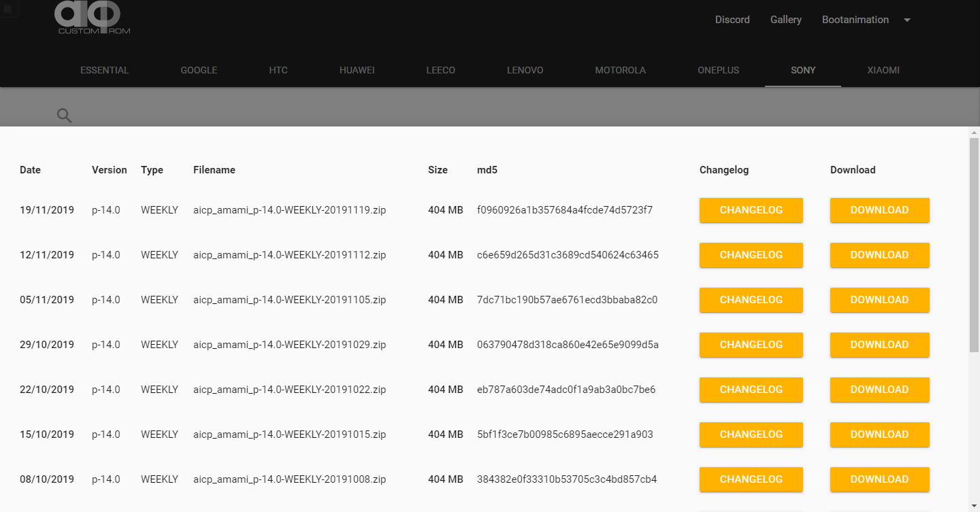This screenshot has width=980, height=512.
Task: Switch to the MOTOROLA tab
Action: [x=621, y=70]
